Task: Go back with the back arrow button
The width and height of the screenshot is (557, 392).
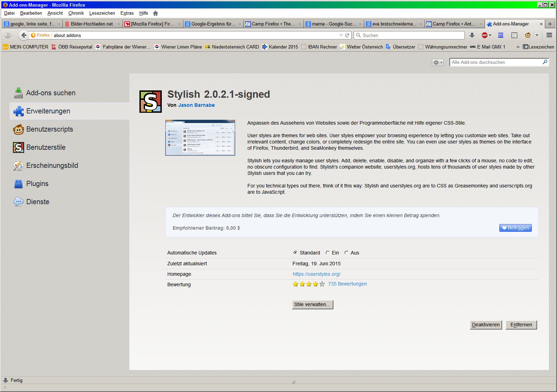Action: tap(23, 35)
